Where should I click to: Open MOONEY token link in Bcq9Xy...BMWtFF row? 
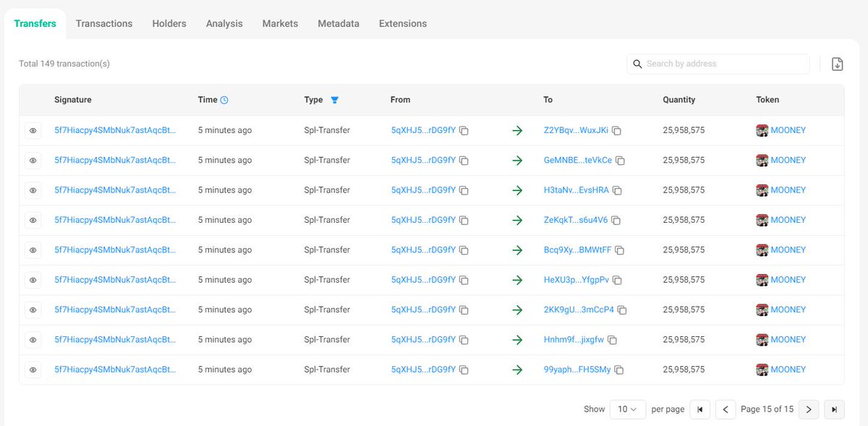pyautogui.click(x=788, y=250)
